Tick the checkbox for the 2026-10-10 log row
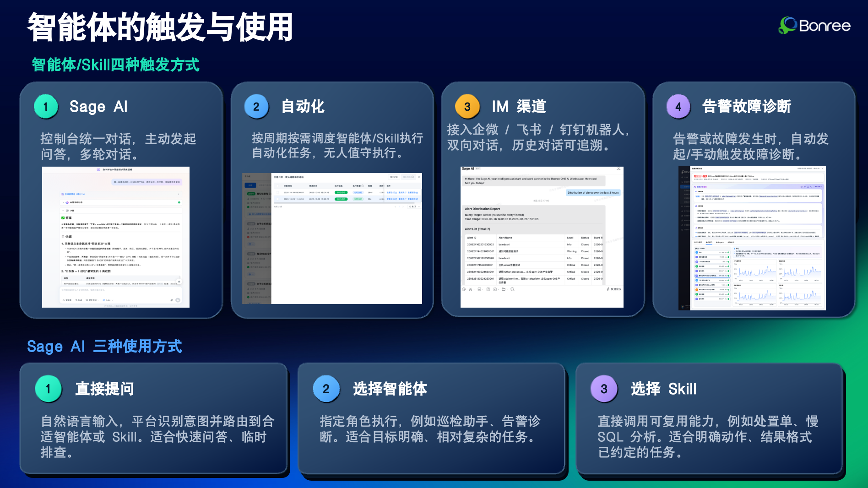The image size is (868, 488). click(x=277, y=192)
